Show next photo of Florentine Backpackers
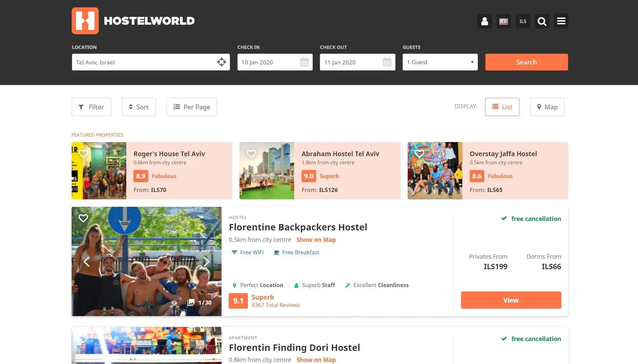This screenshot has height=364, width=638. click(207, 261)
